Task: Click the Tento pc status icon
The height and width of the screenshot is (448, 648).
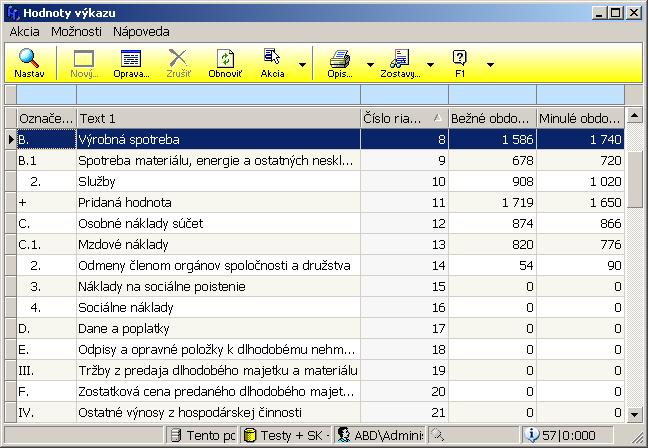Action: point(176,435)
